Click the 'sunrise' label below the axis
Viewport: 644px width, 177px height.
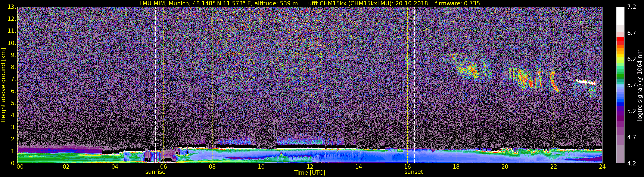point(155,172)
